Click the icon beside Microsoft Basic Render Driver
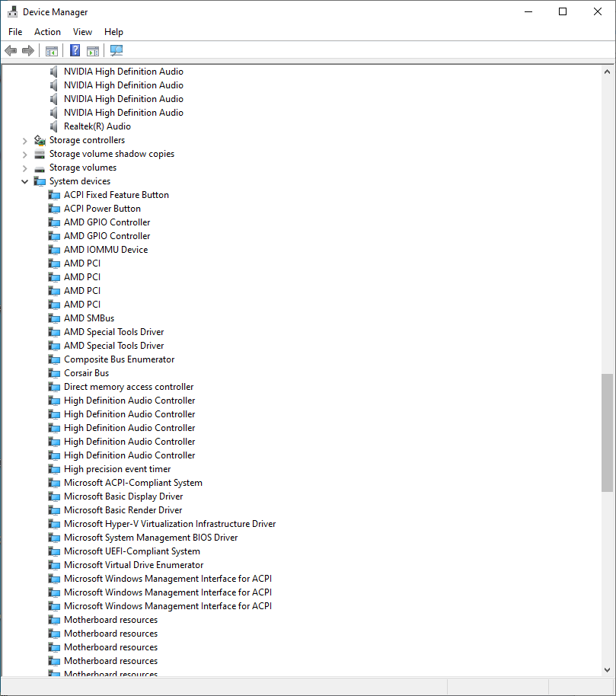616x696 pixels. tap(54, 510)
